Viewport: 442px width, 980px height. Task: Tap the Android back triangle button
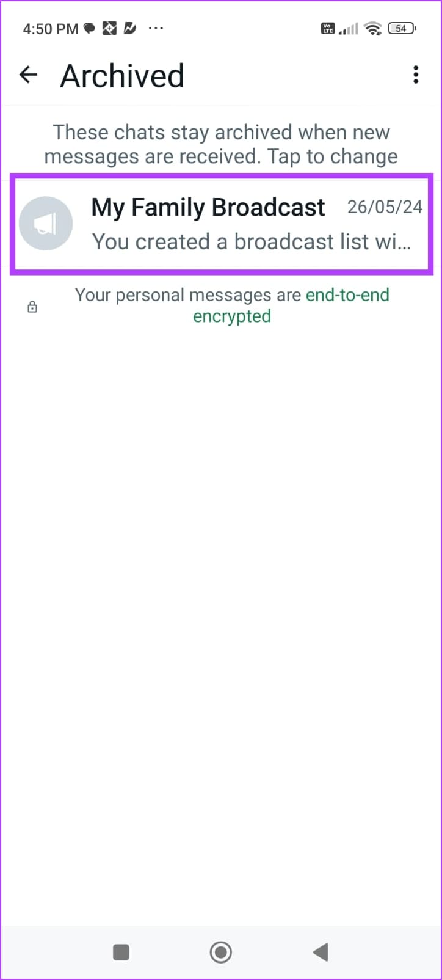click(x=321, y=951)
